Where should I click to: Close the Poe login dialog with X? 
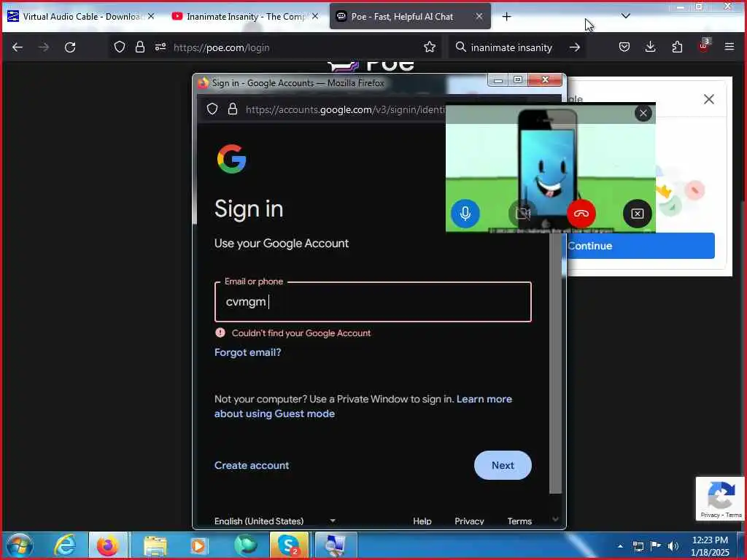(709, 99)
